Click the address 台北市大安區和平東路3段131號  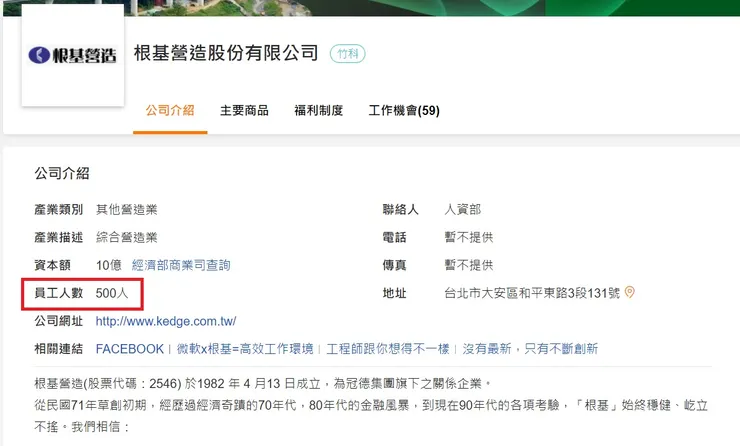point(532,293)
